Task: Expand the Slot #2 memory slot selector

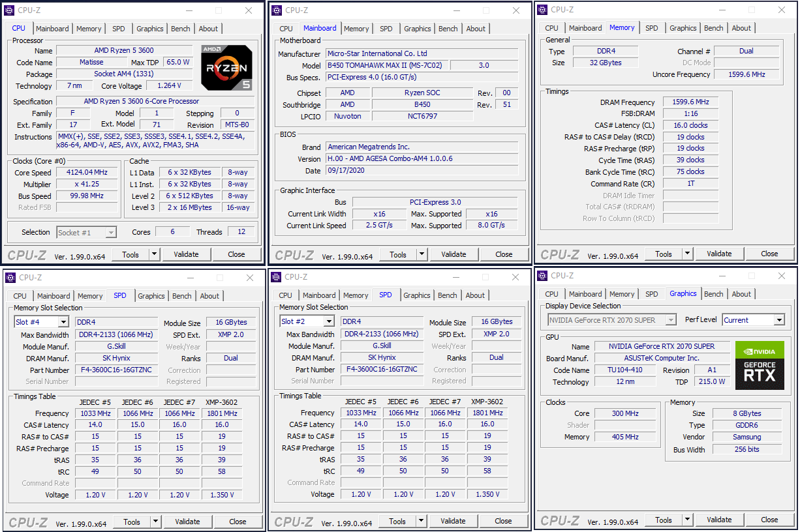Action: click(329, 321)
